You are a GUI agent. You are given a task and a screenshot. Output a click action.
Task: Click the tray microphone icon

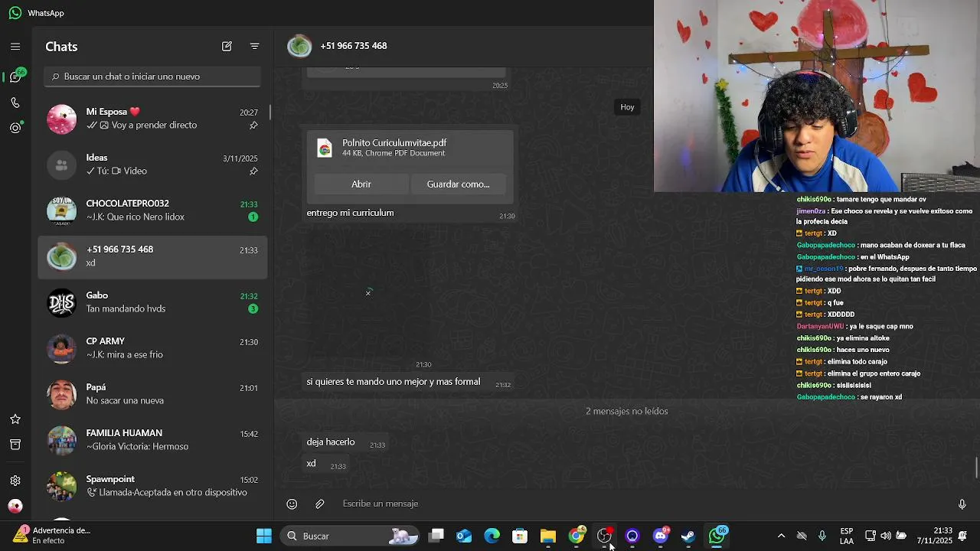click(x=822, y=536)
